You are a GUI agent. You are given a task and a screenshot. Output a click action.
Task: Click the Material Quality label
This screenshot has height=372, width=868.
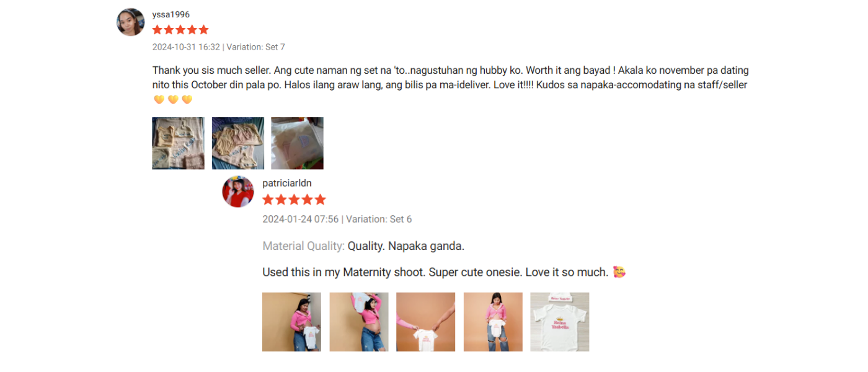(303, 246)
